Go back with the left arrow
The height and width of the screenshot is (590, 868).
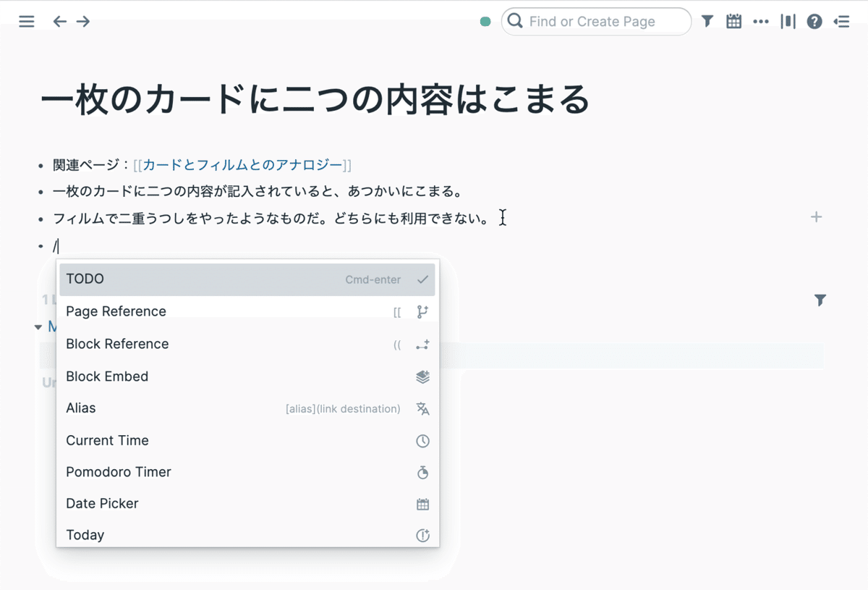[60, 22]
